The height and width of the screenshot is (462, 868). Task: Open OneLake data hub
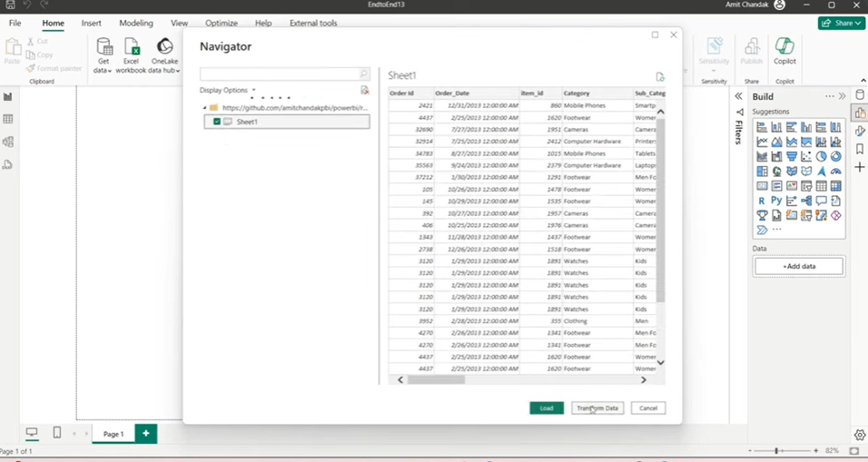tap(164, 55)
